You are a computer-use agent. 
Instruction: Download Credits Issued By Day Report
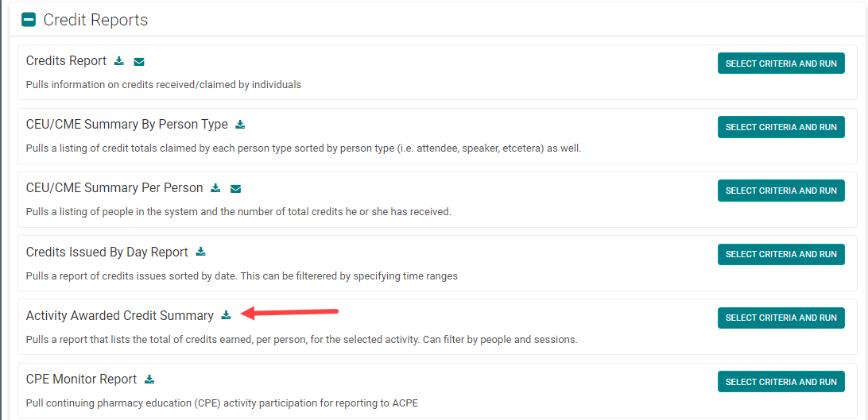point(201,252)
